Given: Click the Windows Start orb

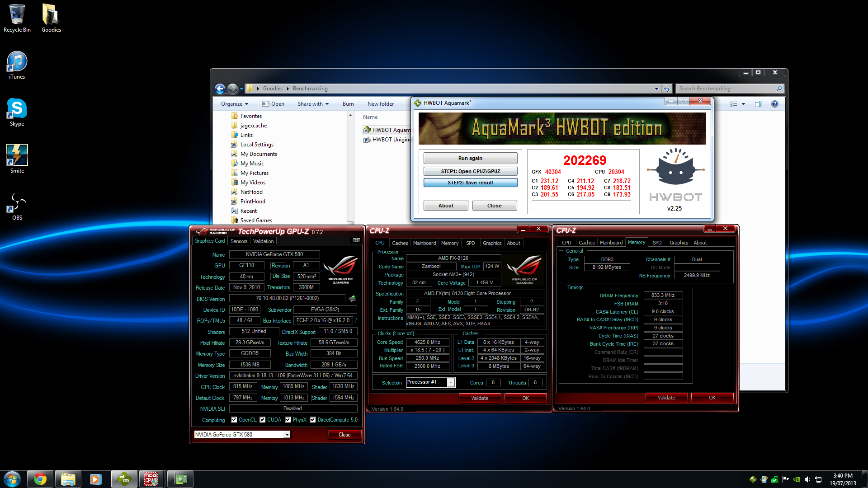Looking at the screenshot, I should (12, 479).
